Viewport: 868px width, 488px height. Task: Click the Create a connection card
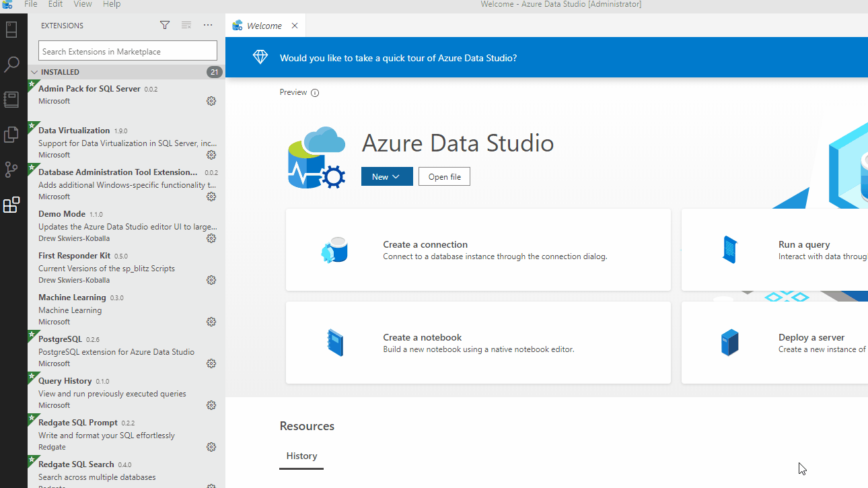click(x=478, y=250)
